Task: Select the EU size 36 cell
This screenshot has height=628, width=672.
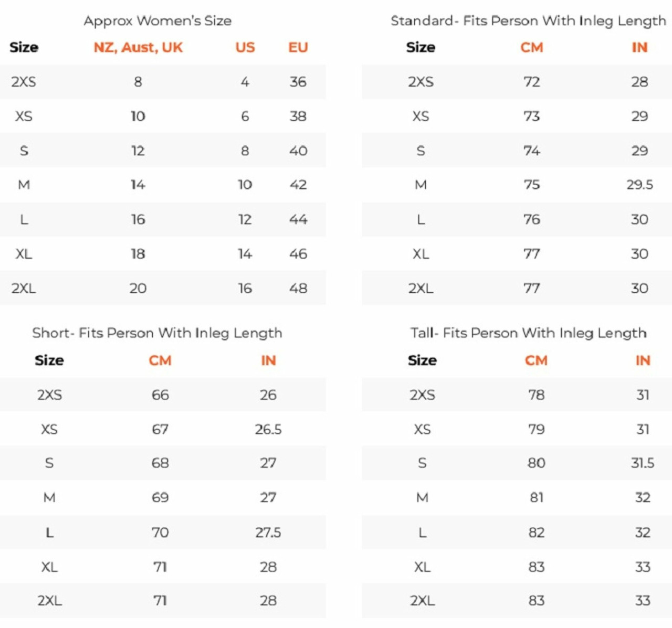Action: point(298,82)
